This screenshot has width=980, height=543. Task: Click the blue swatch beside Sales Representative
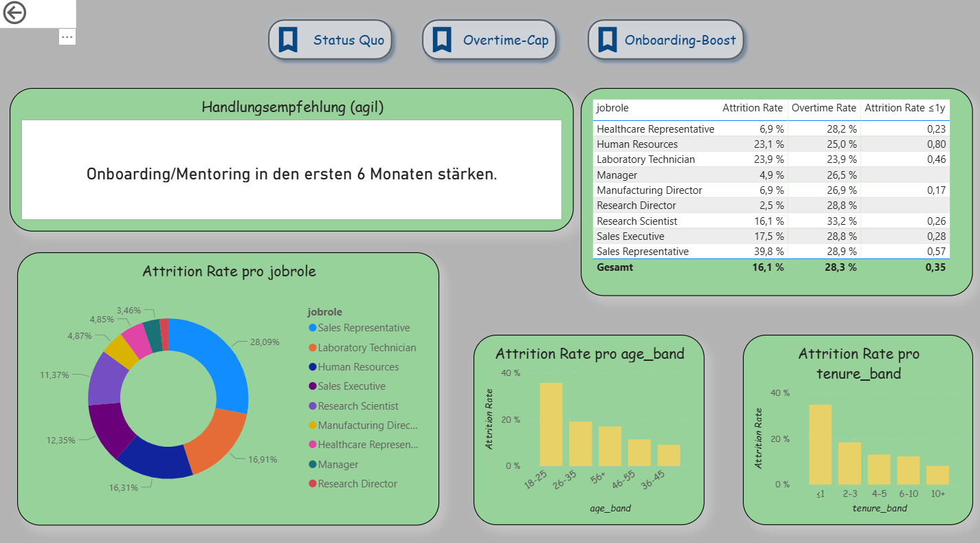click(312, 328)
